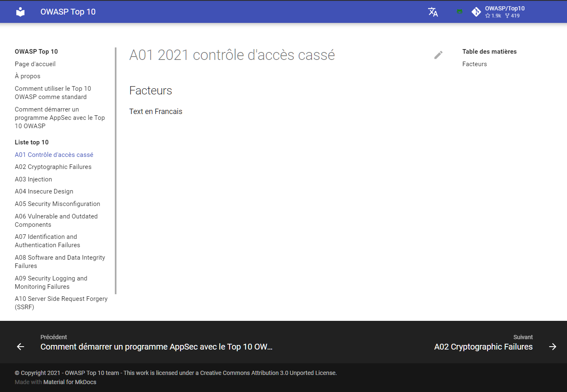
Task: Open A04 Insecure Design page
Action: [44, 191]
